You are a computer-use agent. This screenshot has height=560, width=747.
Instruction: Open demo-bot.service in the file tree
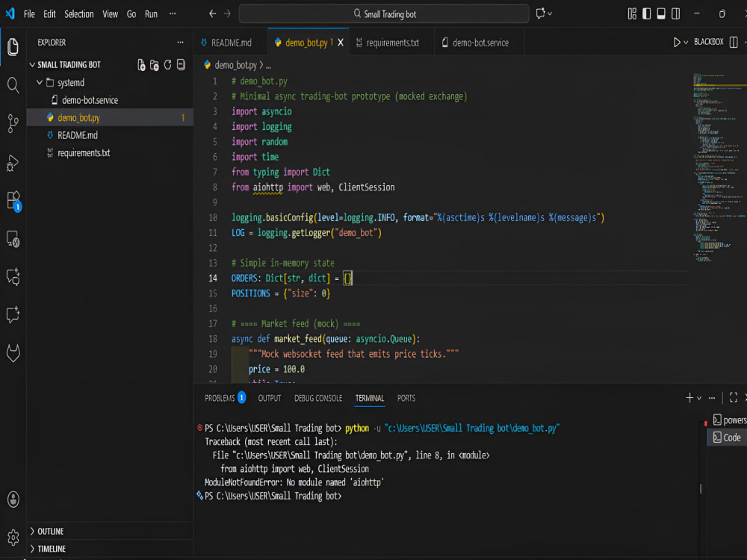click(x=110, y=100)
